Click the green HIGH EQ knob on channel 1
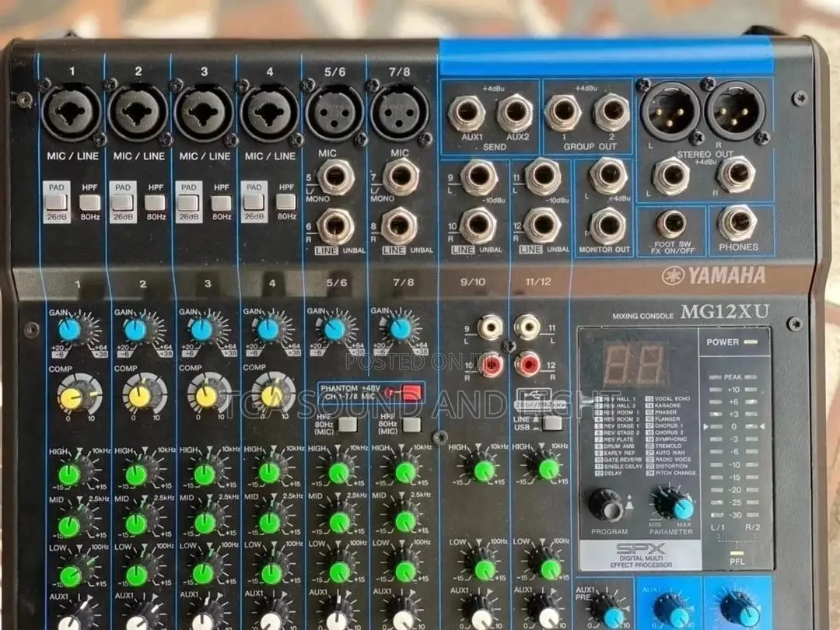The image size is (840, 630). click(x=69, y=474)
